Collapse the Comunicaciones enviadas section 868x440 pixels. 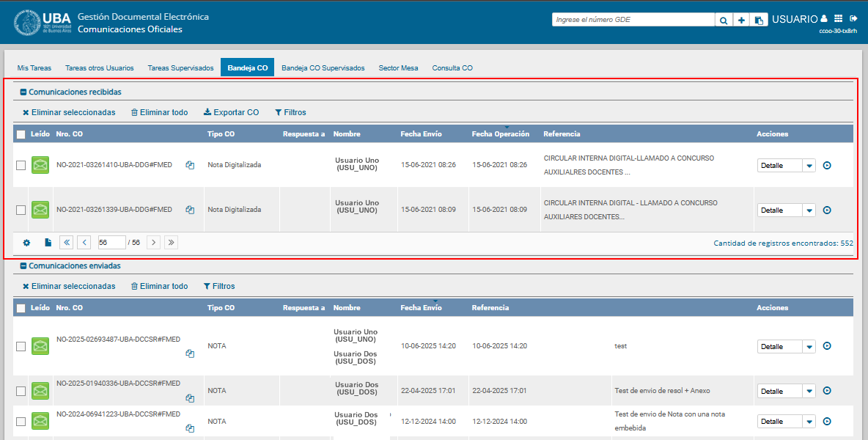pos(23,266)
